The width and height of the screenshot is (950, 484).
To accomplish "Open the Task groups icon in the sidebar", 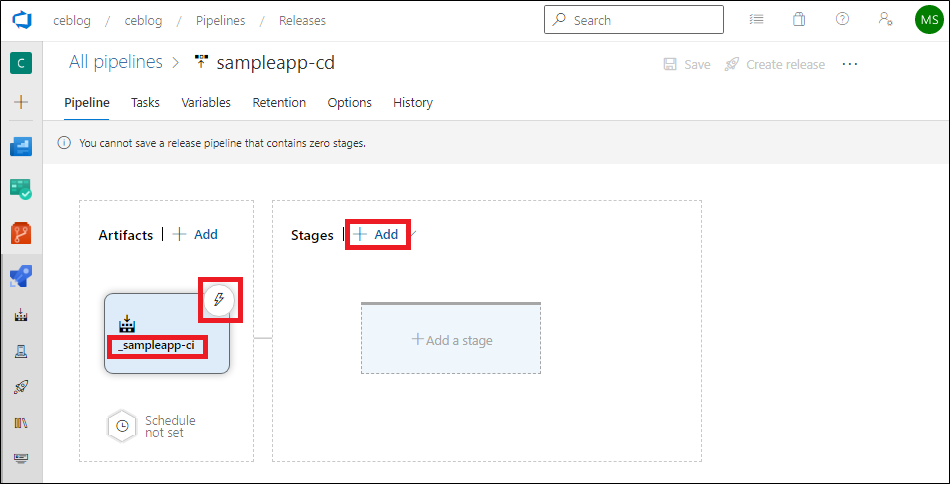I will point(21,457).
